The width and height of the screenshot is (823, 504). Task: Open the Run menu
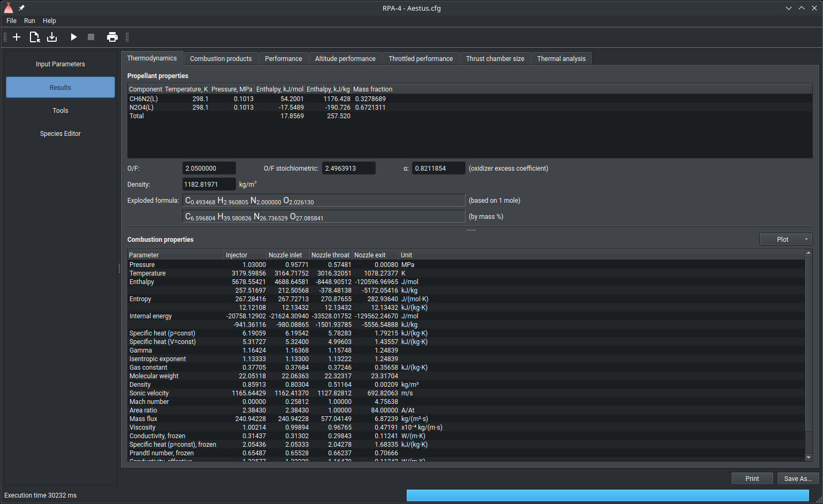(x=29, y=21)
